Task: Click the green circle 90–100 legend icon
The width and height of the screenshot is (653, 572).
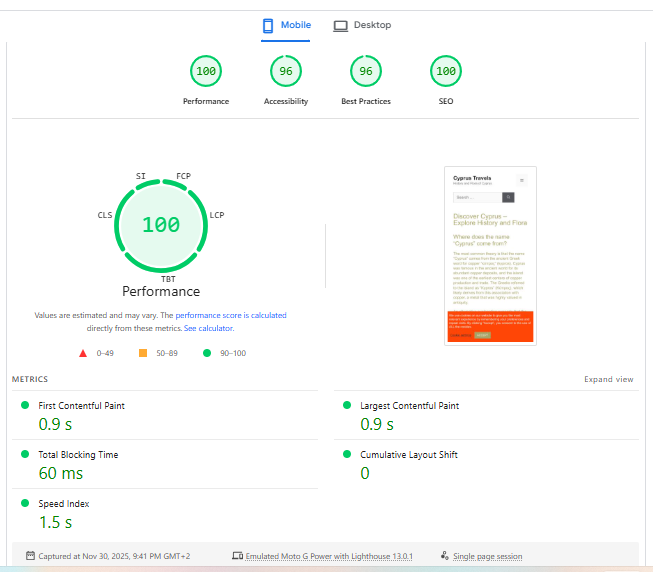Action: pyautogui.click(x=206, y=353)
